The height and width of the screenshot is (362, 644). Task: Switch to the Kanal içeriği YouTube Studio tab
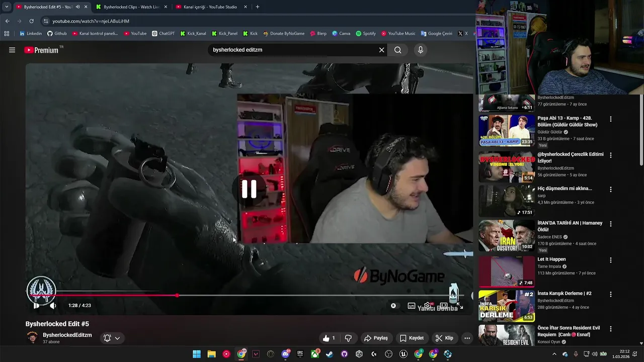coord(210,7)
